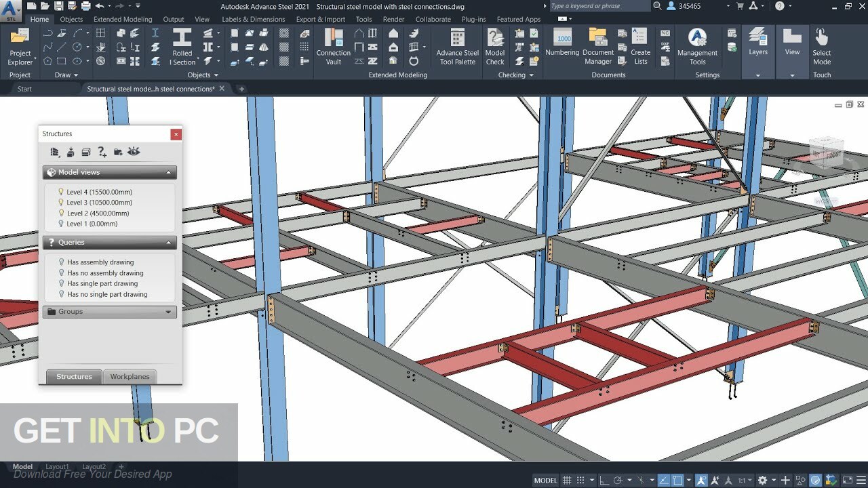Image resolution: width=868 pixels, height=488 pixels.
Task: Collapse the Queries section
Action: coord(169,242)
